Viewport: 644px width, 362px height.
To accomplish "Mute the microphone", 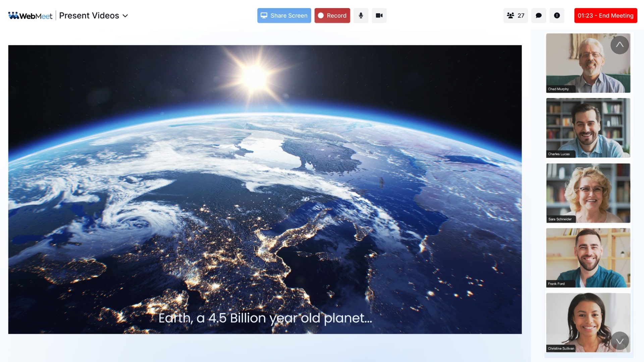I will tap(361, 15).
